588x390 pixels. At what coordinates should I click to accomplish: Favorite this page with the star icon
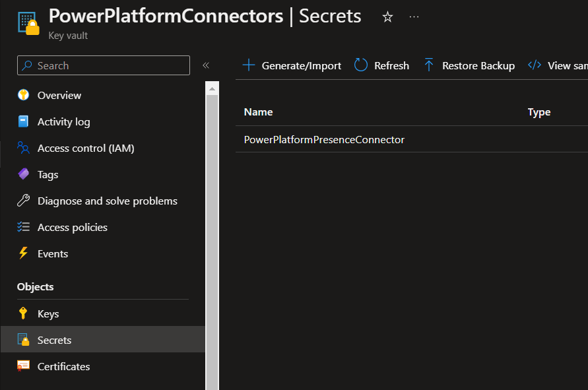pyautogui.click(x=387, y=17)
